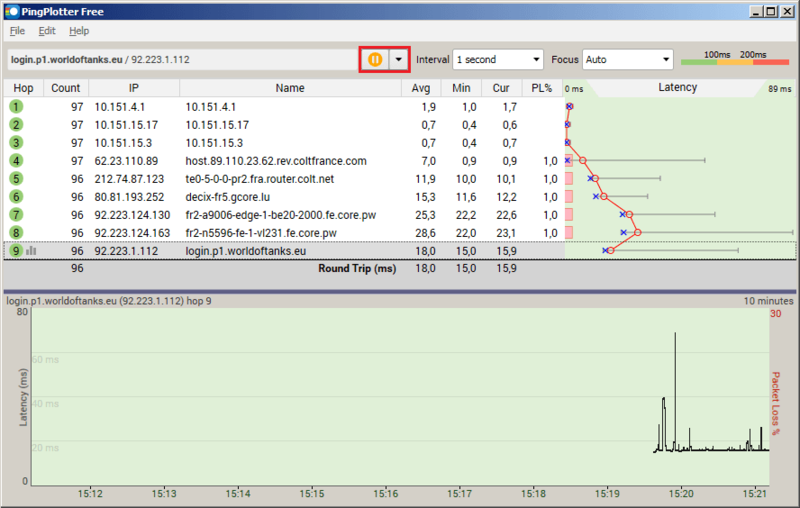Click the target address input field
This screenshot has height=508, width=800.
[180, 60]
